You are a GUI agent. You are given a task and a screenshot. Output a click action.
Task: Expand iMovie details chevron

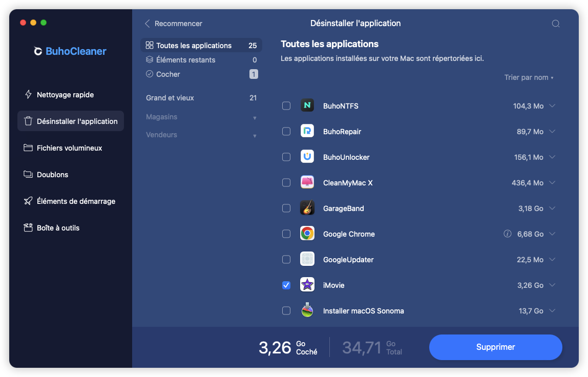coord(552,285)
